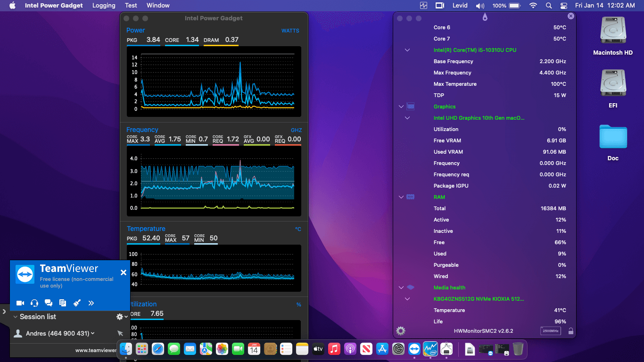Open System Preferences from the Dock
This screenshot has width=644, height=362.
399,349
